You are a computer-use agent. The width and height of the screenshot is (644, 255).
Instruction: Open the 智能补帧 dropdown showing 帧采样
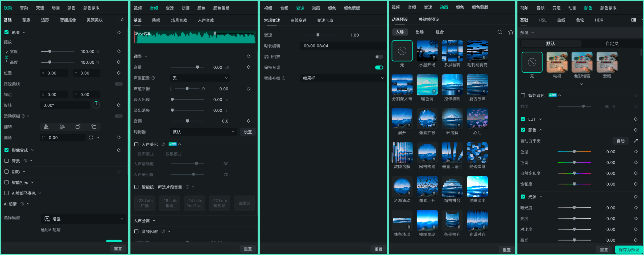[343, 78]
